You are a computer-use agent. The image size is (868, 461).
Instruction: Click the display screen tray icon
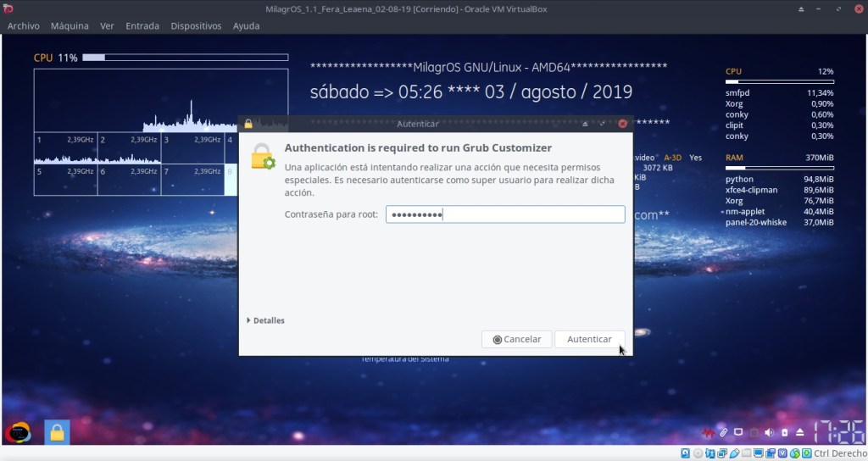[738, 432]
